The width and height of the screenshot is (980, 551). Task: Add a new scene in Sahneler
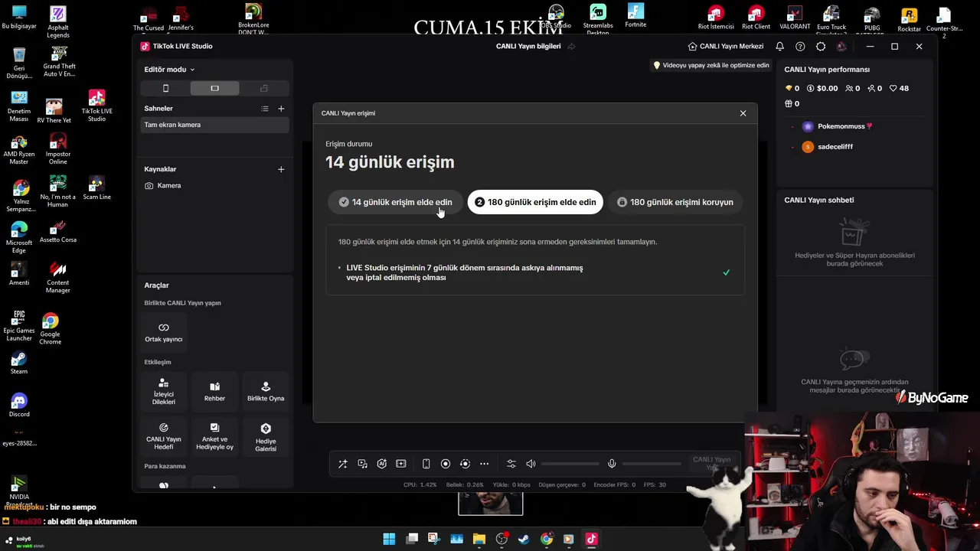[x=281, y=109]
